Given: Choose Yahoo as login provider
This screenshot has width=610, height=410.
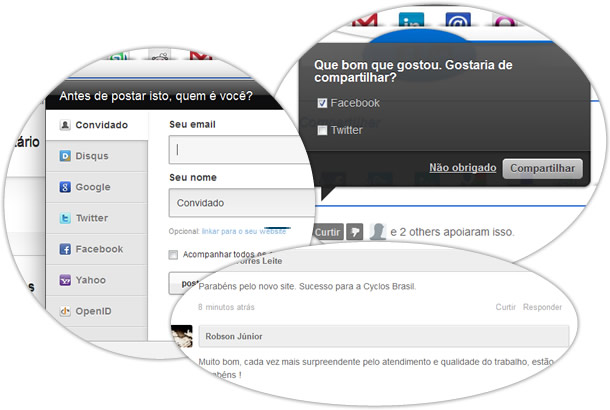Looking at the screenshot, I should pos(96,280).
